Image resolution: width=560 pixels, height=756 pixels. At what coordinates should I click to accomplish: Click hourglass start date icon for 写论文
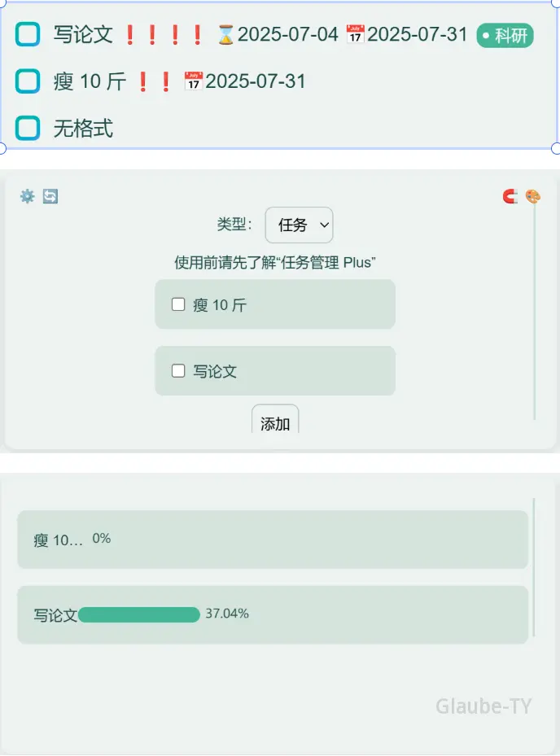pyautogui.click(x=225, y=35)
